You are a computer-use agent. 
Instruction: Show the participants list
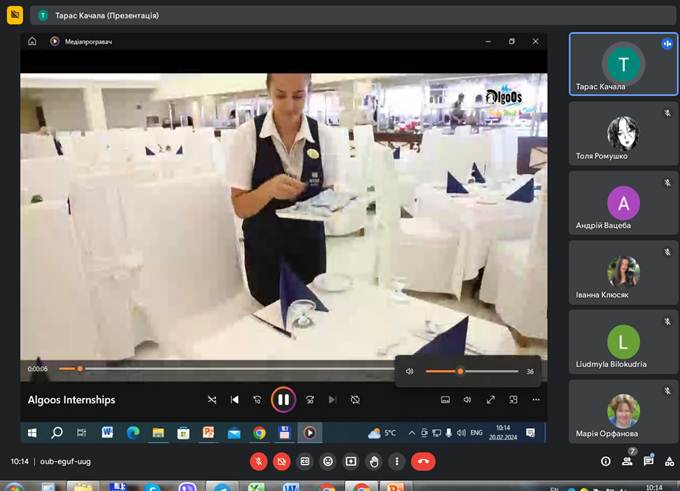point(627,461)
